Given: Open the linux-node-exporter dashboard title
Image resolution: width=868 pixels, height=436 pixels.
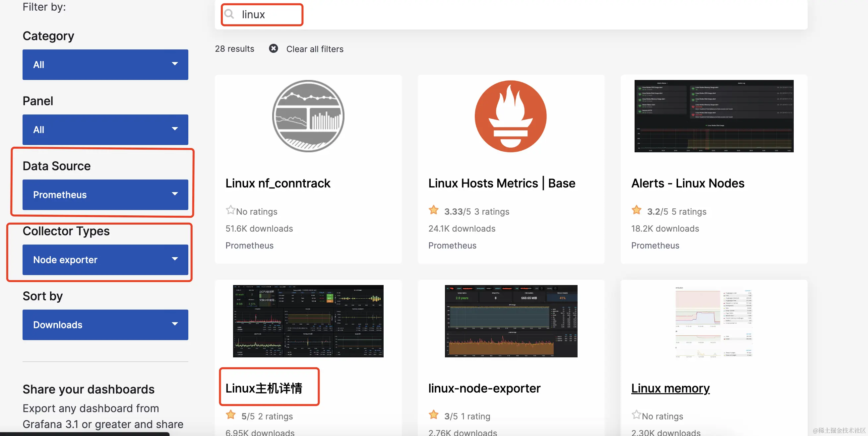Looking at the screenshot, I should pos(484,389).
